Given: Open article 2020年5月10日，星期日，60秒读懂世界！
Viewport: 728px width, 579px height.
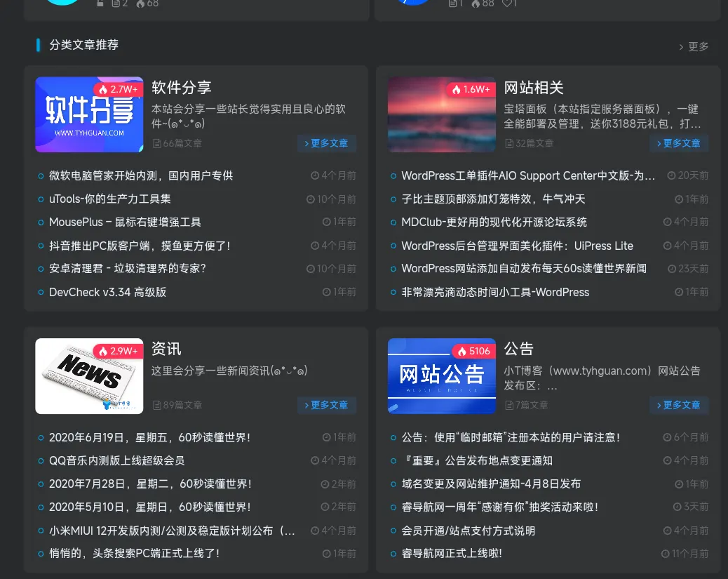Looking at the screenshot, I should tap(149, 507).
